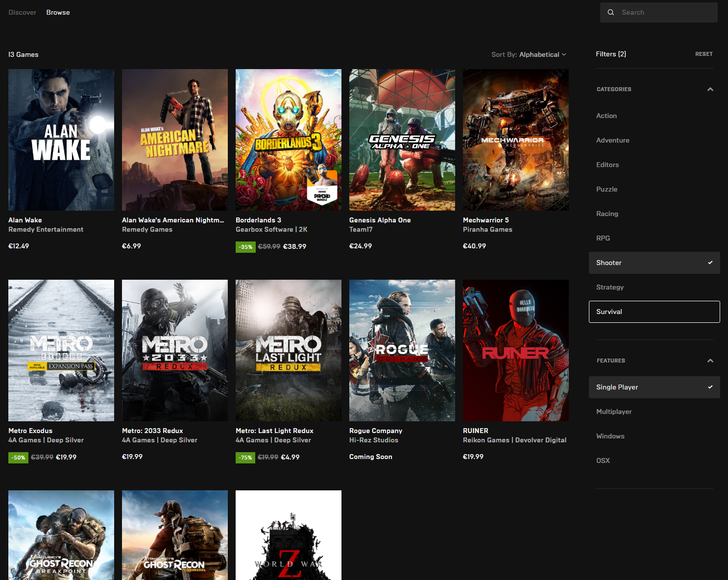Click the Mechwarrior 5 title link
This screenshot has height=580, width=728.
485,220
